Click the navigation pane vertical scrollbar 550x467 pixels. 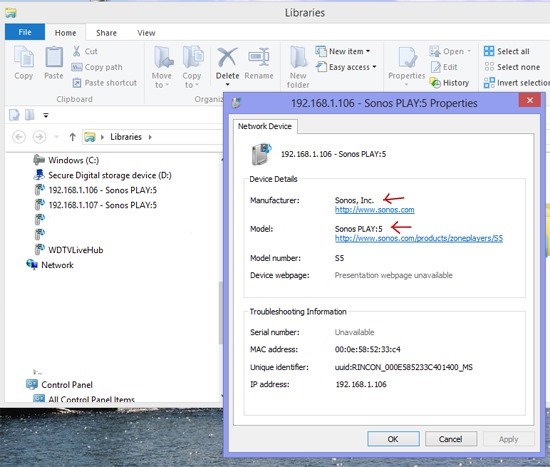coord(221,312)
